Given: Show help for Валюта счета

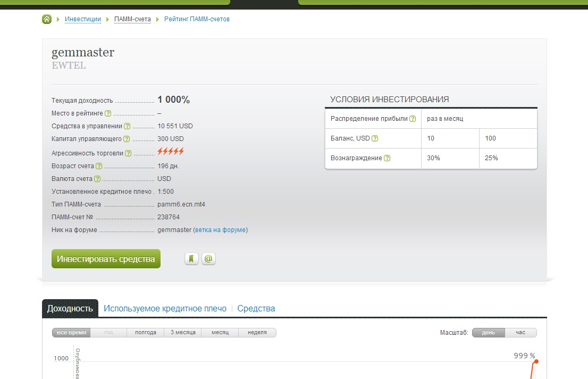Looking at the screenshot, I should point(97,178).
